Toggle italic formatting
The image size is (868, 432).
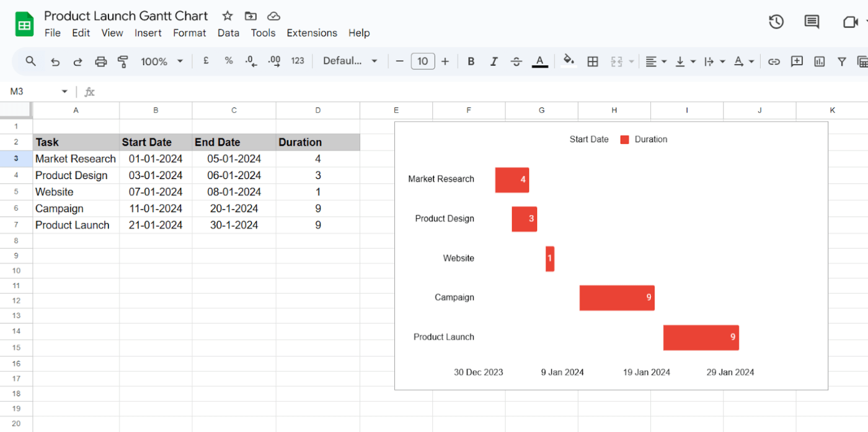click(x=494, y=61)
